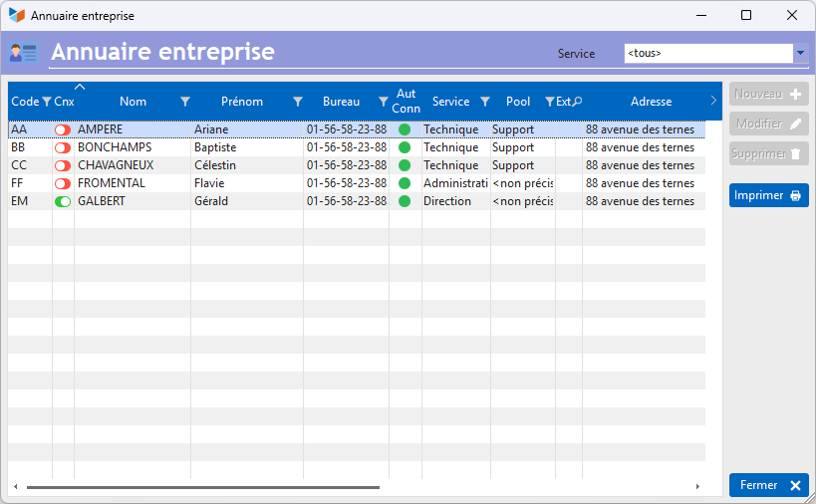816x504 pixels.
Task: Click the filter icon on Nom column
Action: [184, 102]
